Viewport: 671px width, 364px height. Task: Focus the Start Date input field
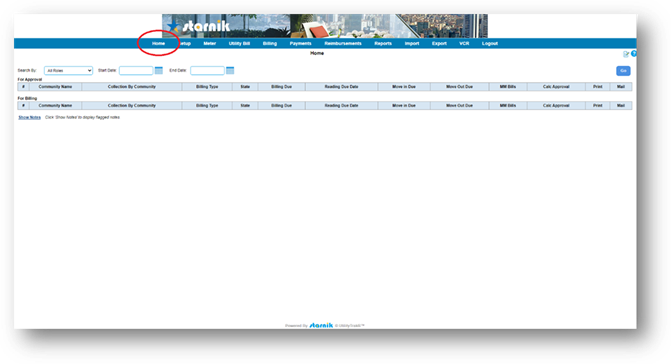coord(136,71)
